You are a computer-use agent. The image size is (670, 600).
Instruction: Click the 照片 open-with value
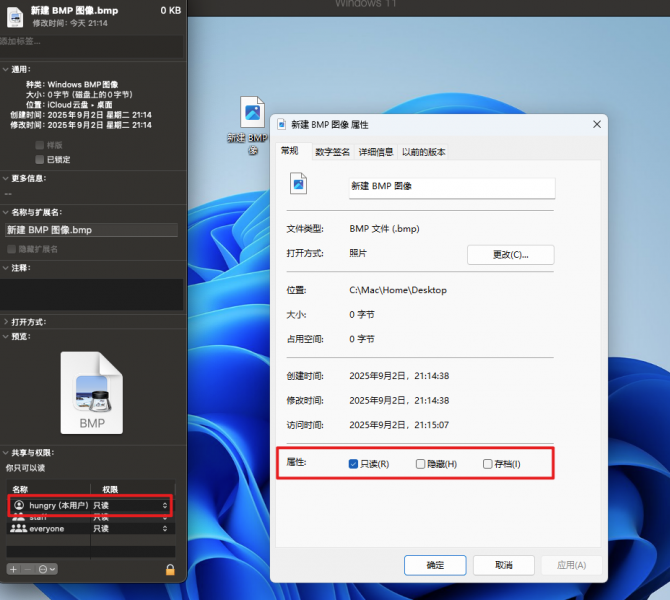coord(358,253)
